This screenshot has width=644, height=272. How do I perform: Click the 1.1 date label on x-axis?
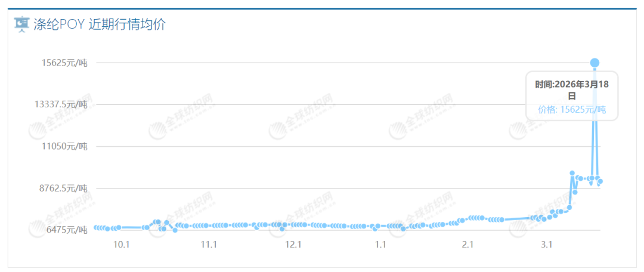click(381, 245)
